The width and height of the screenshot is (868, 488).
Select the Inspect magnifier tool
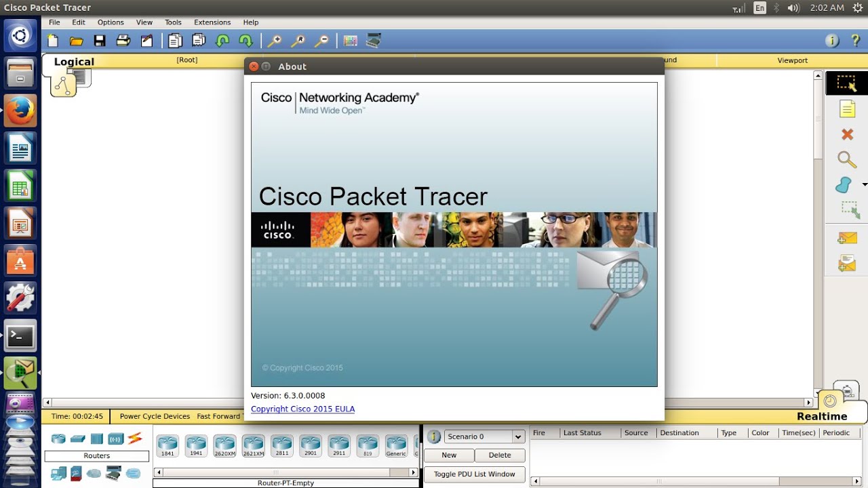[x=847, y=160]
